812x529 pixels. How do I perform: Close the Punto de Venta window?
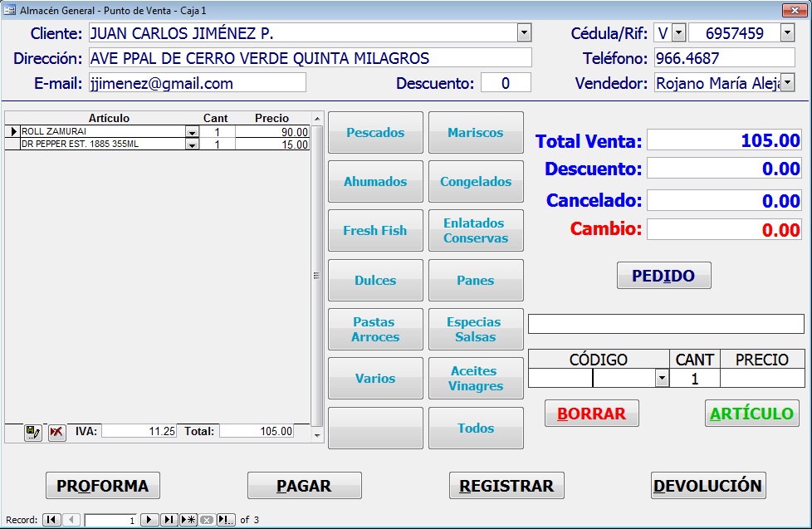point(795,10)
